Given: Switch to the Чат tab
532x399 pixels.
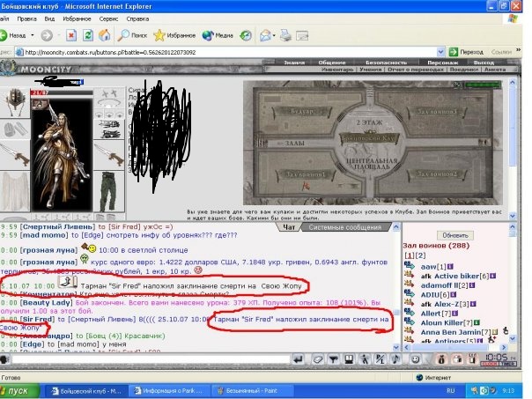Looking at the screenshot, I should (x=289, y=227).
